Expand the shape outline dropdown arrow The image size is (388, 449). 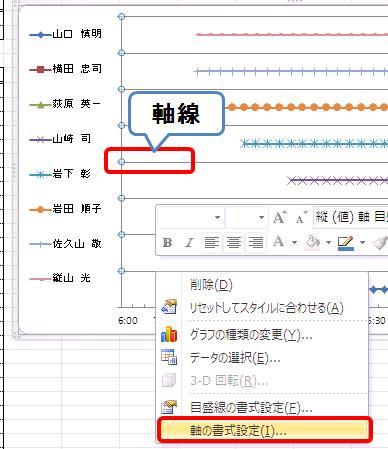(x=362, y=242)
